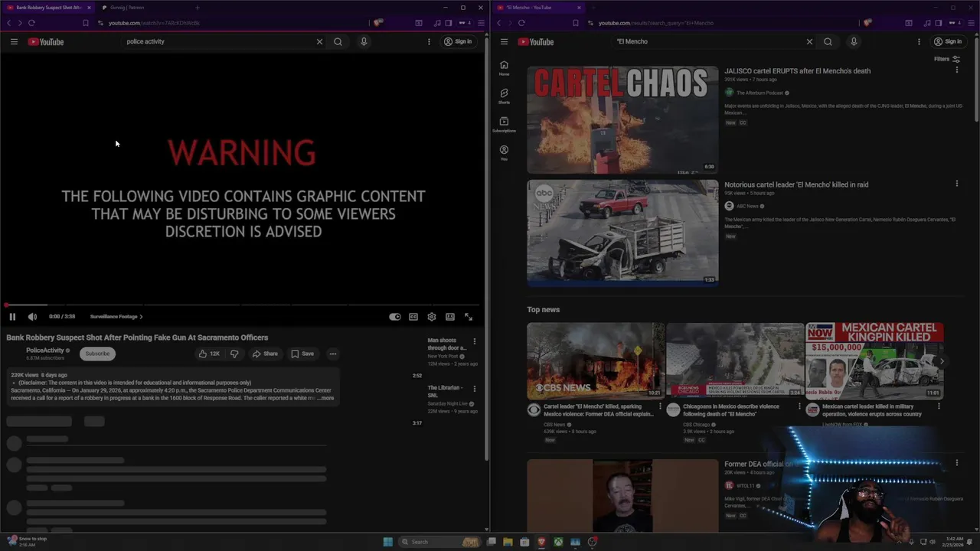Open options for 'The Librarian - SNL' video
This screenshot has width=980, height=551.
coord(474,389)
